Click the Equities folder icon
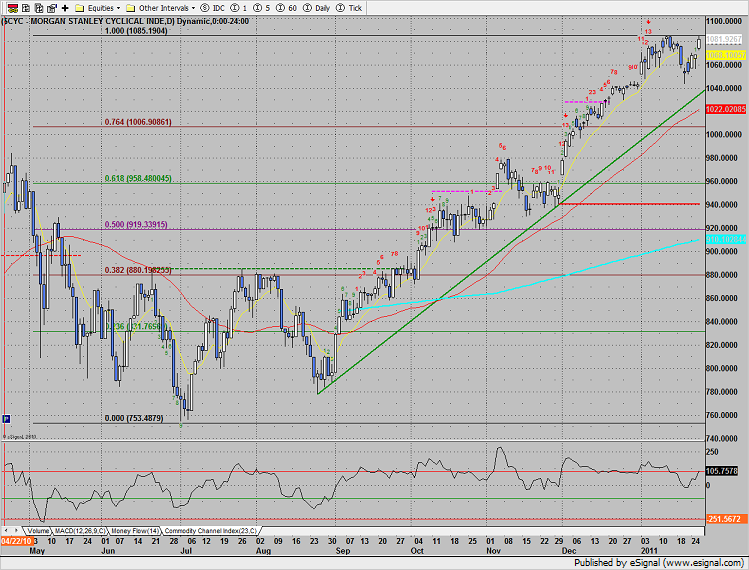The height and width of the screenshot is (570, 749). [x=80, y=8]
